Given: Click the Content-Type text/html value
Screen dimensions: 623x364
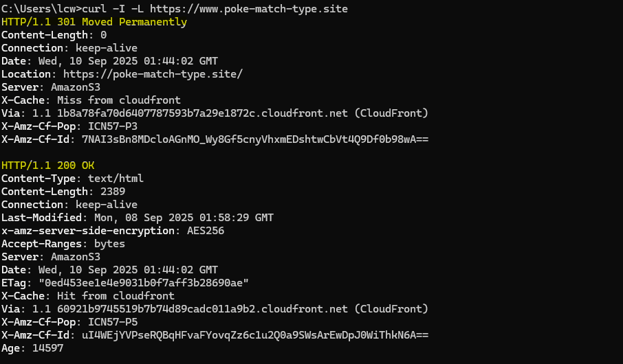Looking at the screenshot, I should pyautogui.click(x=116, y=179).
